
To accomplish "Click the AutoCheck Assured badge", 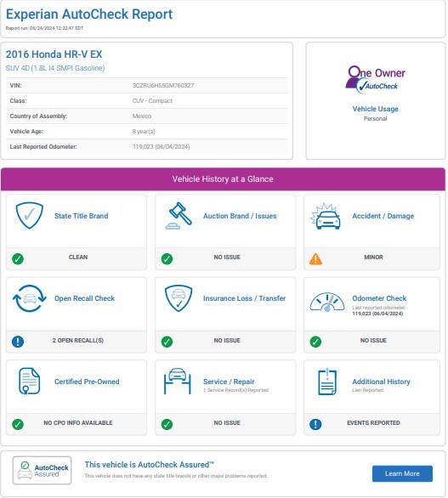I will [x=42, y=470].
